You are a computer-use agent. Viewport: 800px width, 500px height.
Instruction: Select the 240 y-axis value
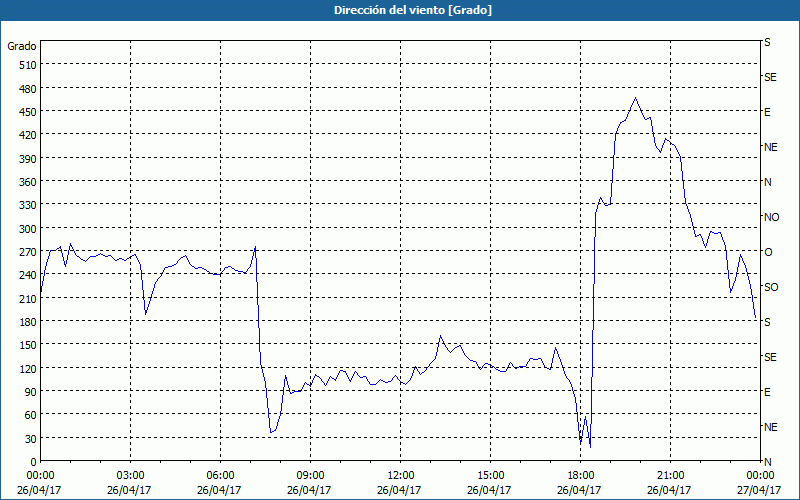pyautogui.click(x=28, y=275)
